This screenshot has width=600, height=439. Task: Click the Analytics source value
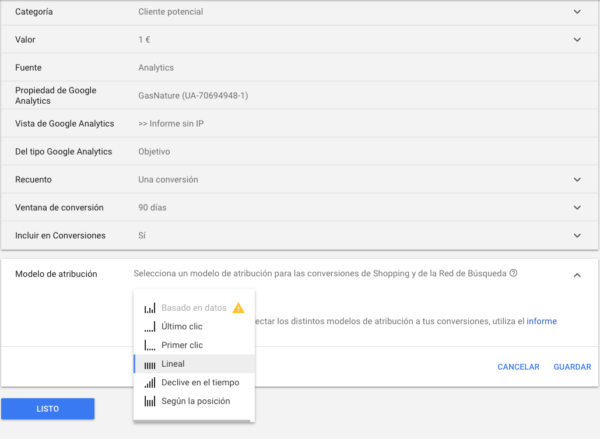pyautogui.click(x=156, y=68)
